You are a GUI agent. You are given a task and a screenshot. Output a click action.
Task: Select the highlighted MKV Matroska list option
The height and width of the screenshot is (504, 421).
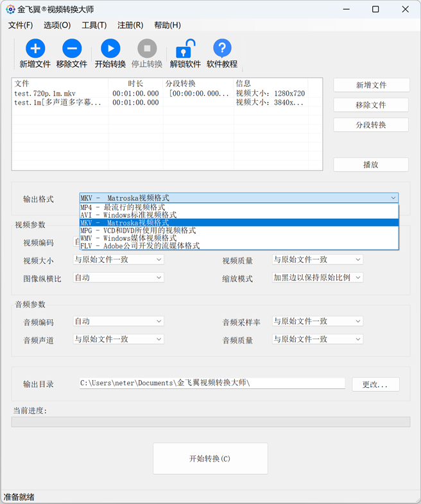(239, 223)
